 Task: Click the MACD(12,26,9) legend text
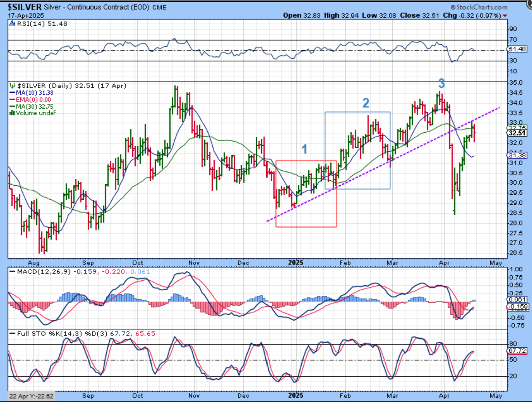click(x=44, y=272)
